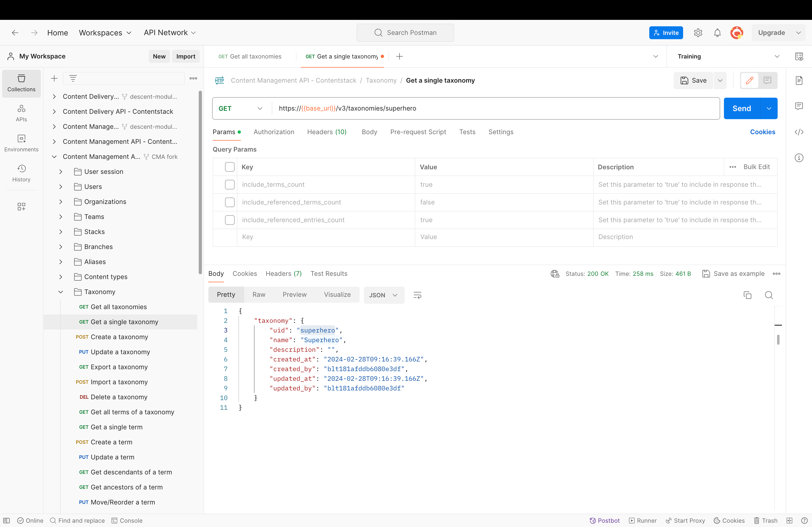The image size is (812, 527).
Task: Open the JSON format dropdown
Action: point(383,295)
